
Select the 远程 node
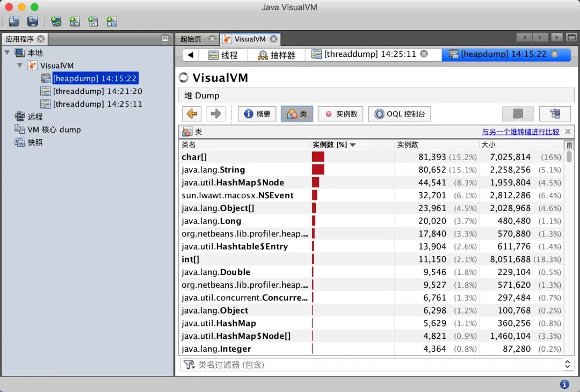(29, 117)
